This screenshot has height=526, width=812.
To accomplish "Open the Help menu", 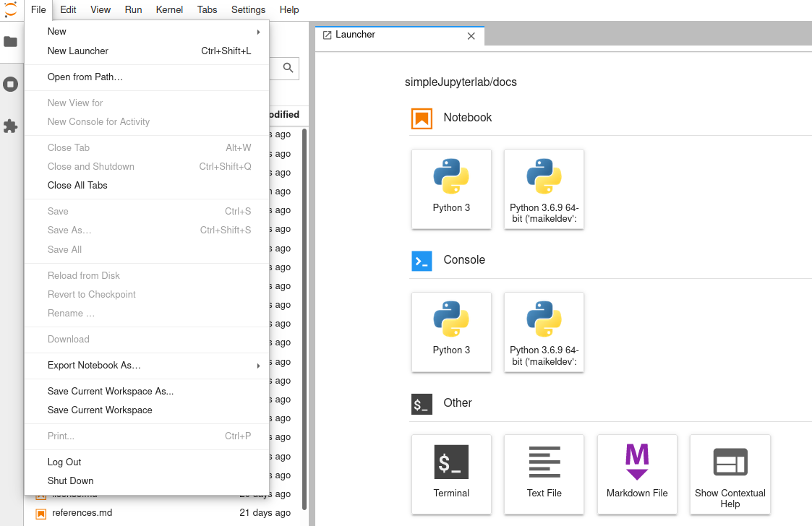I will pyautogui.click(x=289, y=10).
